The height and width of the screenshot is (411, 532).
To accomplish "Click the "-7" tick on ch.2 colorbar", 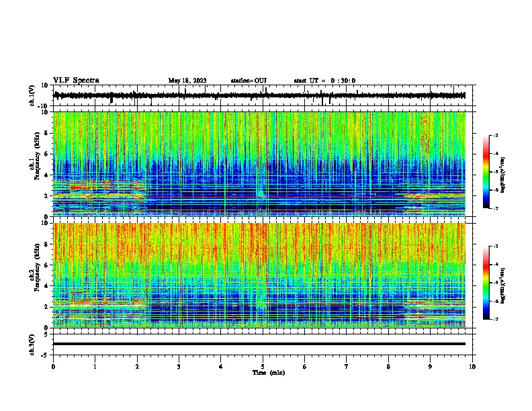I will click(496, 319).
